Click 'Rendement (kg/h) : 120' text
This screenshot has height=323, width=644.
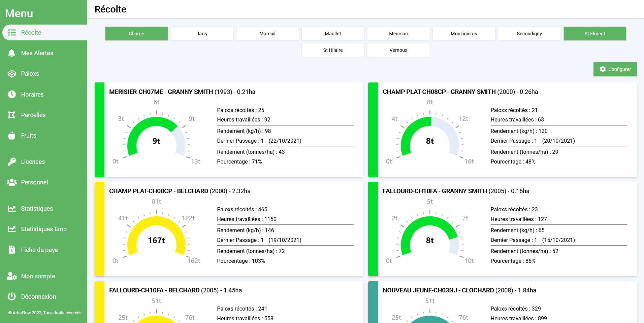[x=519, y=131]
